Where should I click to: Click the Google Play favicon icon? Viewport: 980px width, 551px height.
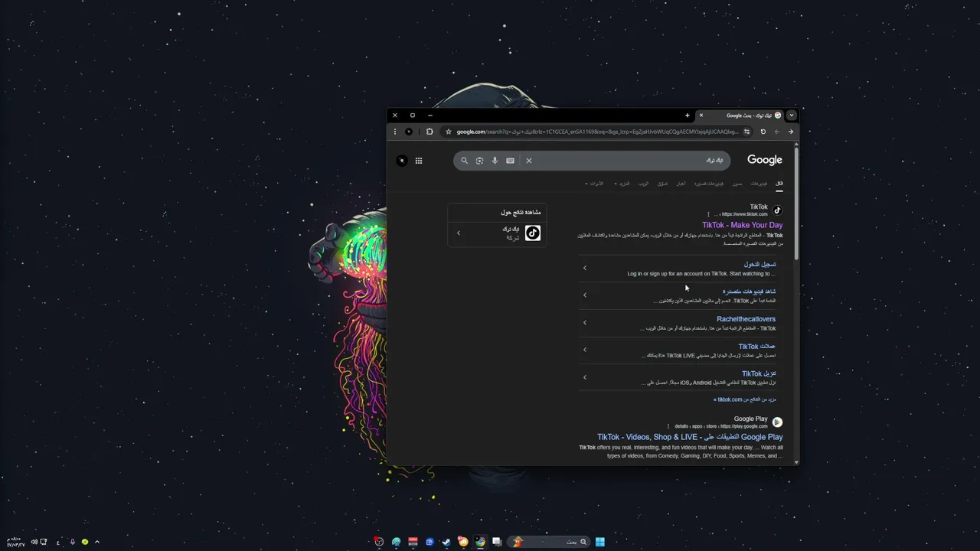[x=777, y=422]
